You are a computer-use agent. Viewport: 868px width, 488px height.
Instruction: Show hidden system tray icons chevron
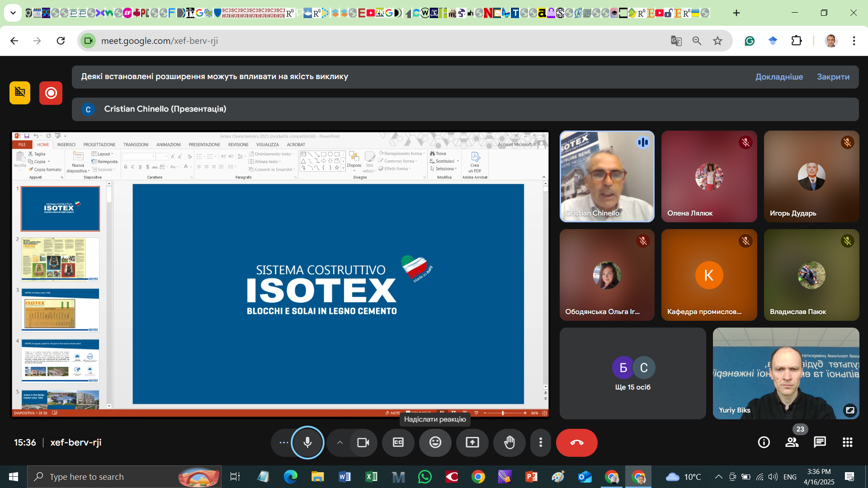718,477
